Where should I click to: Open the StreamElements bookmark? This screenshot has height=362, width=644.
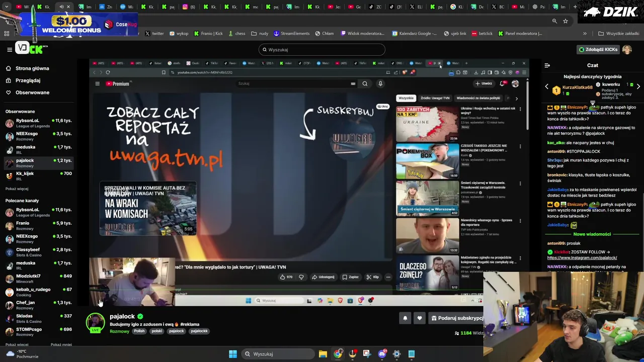coord(291,34)
